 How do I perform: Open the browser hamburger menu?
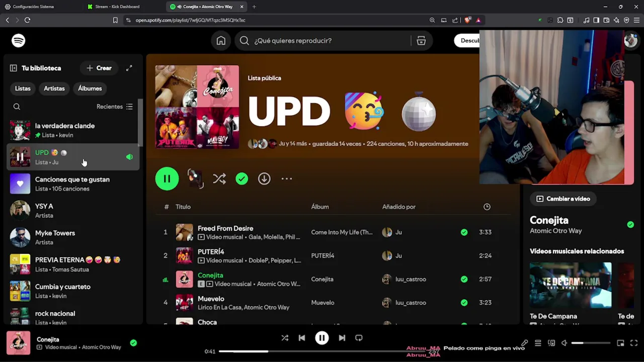636,20
